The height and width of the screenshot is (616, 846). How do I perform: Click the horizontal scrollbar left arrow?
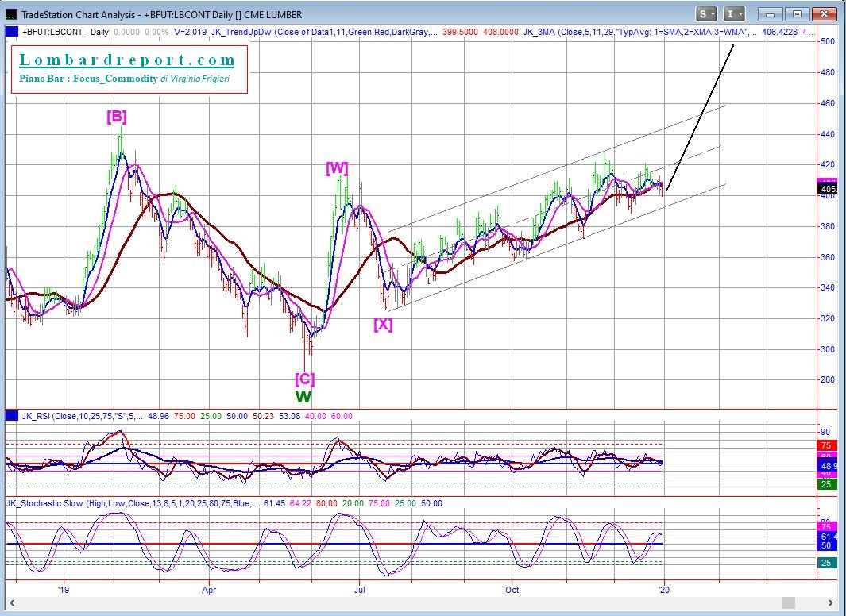[x=12, y=602]
